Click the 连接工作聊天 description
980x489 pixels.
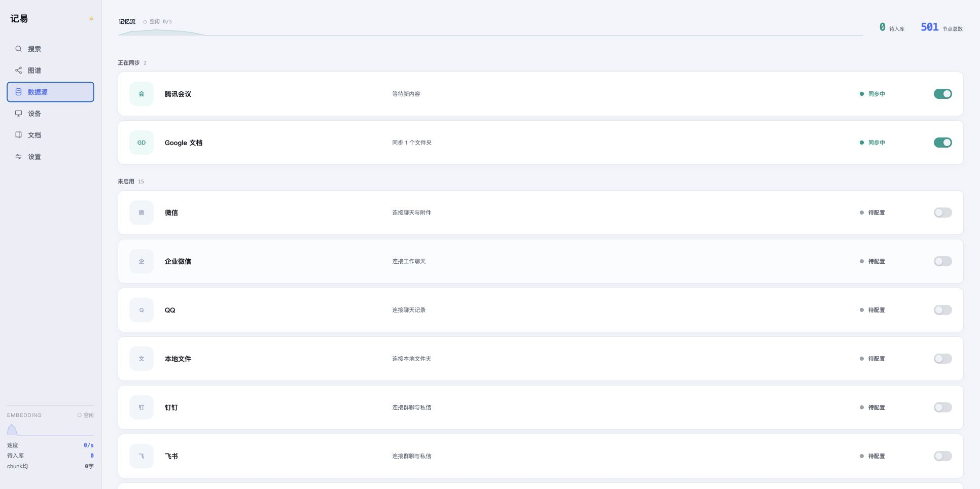click(x=409, y=261)
